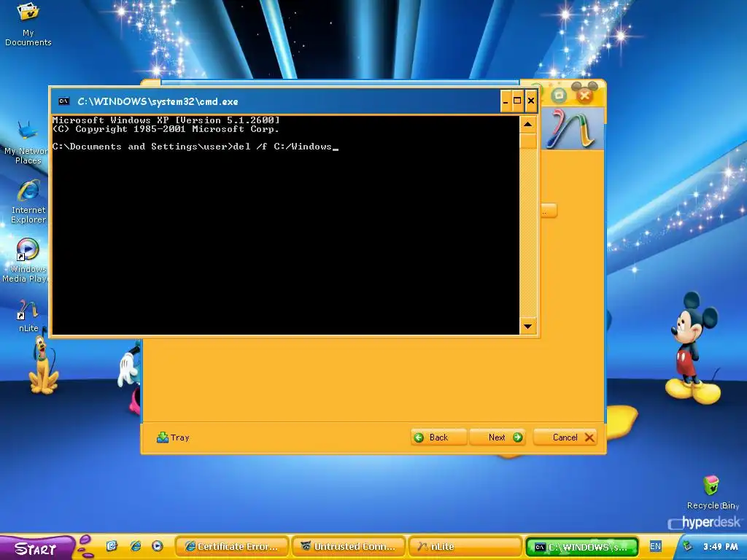Open the Recycle Bin icon
This screenshot has width=747, height=560.
712,492
